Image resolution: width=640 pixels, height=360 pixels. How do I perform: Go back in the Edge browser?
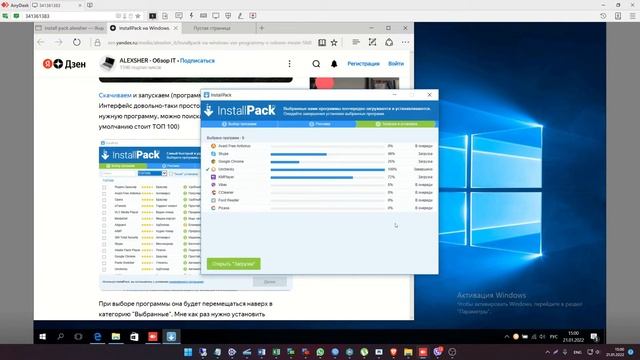click(x=41, y=42)
